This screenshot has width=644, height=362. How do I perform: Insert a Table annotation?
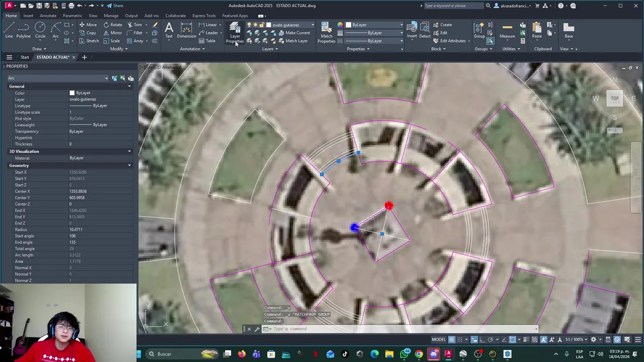click(207, 41)
